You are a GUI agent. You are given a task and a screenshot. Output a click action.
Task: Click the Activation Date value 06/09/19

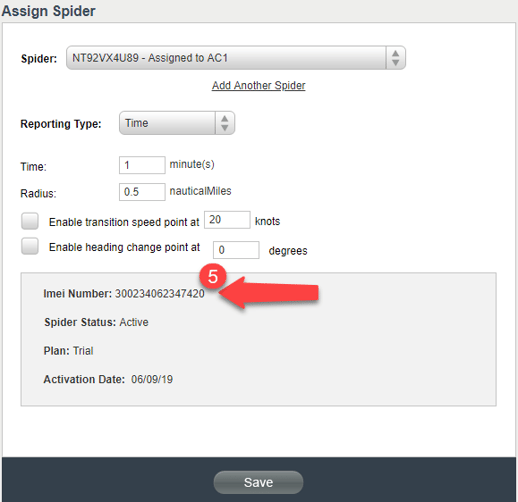coord(152,379)
